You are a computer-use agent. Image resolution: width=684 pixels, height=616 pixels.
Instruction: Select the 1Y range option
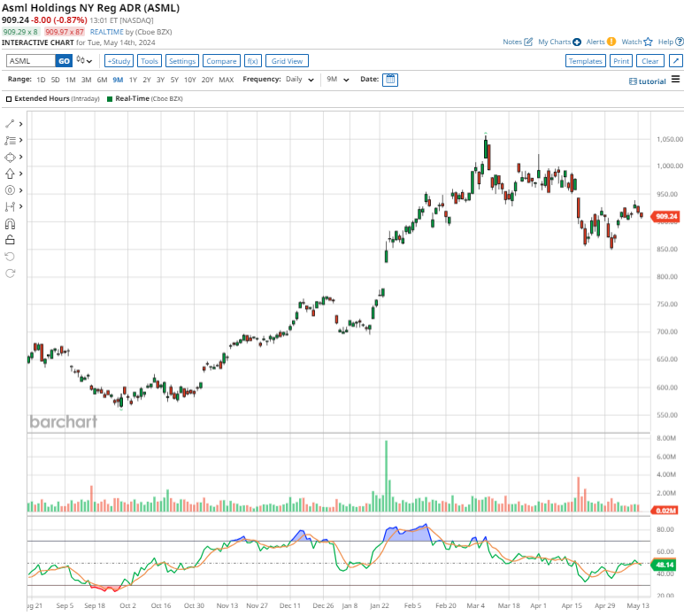pyautogui.click(x=134, y=80)
